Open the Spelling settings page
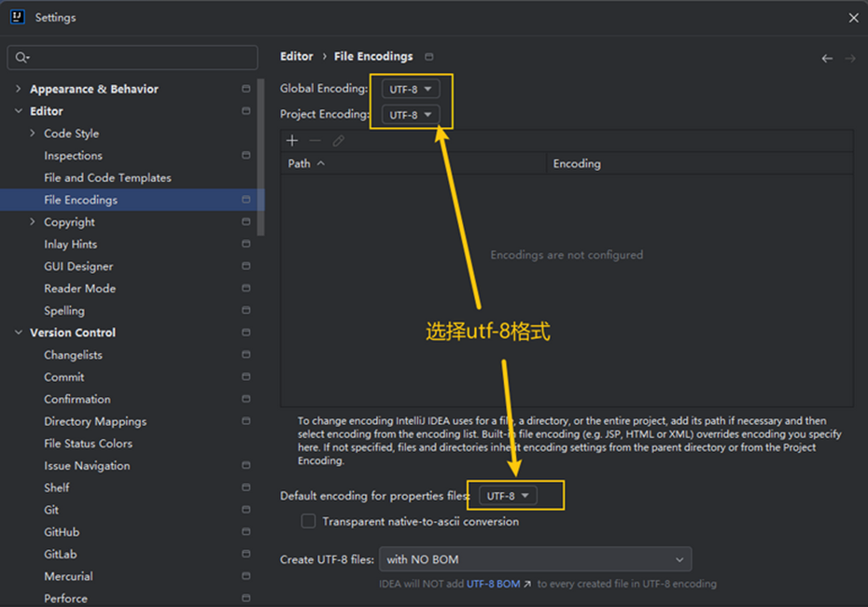The width and height of the screenshot is (868, 607). [x=64, y=311]
